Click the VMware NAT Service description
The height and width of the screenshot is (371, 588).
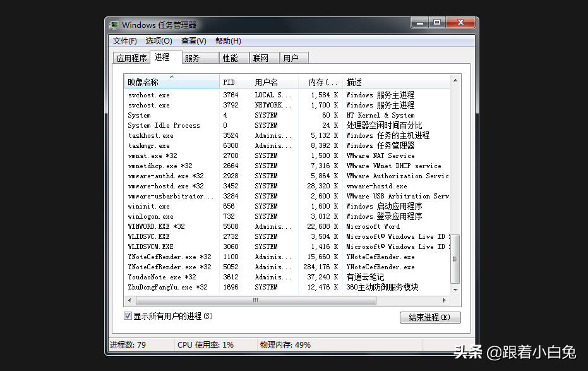380,155
